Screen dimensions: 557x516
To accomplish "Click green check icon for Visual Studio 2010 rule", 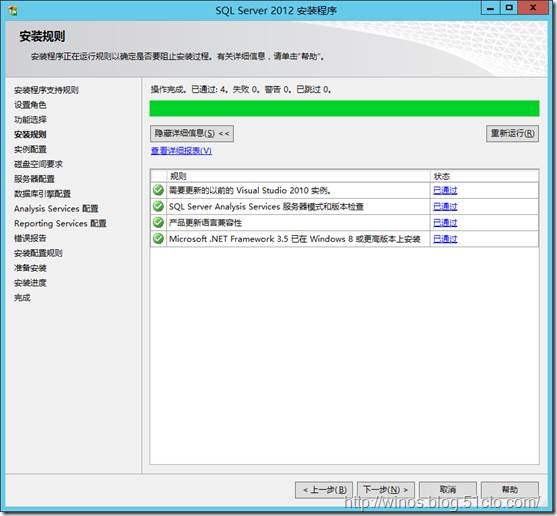I will [158, 190].
